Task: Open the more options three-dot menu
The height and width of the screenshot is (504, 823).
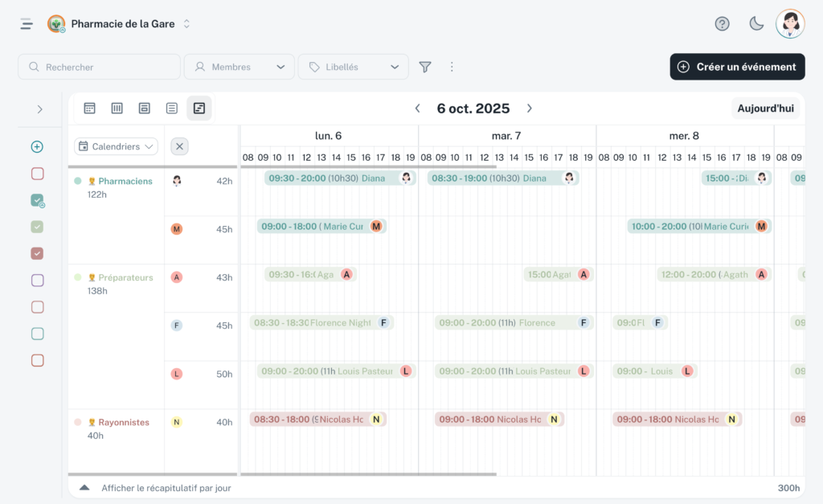Action: [452, 67]
